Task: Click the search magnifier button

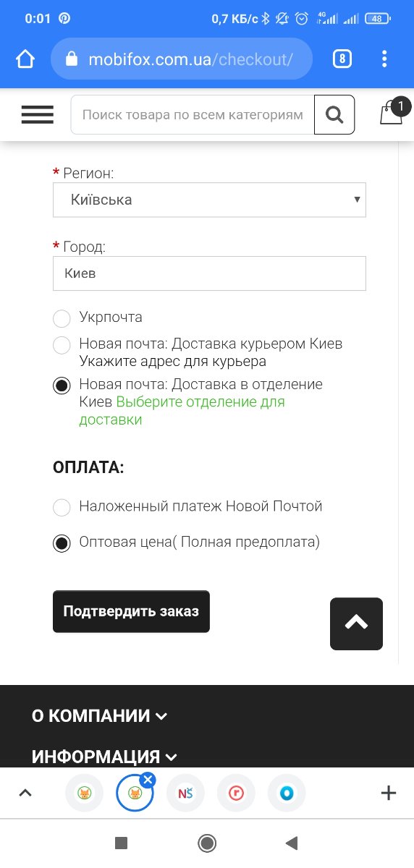Action: tap(334, 114)
